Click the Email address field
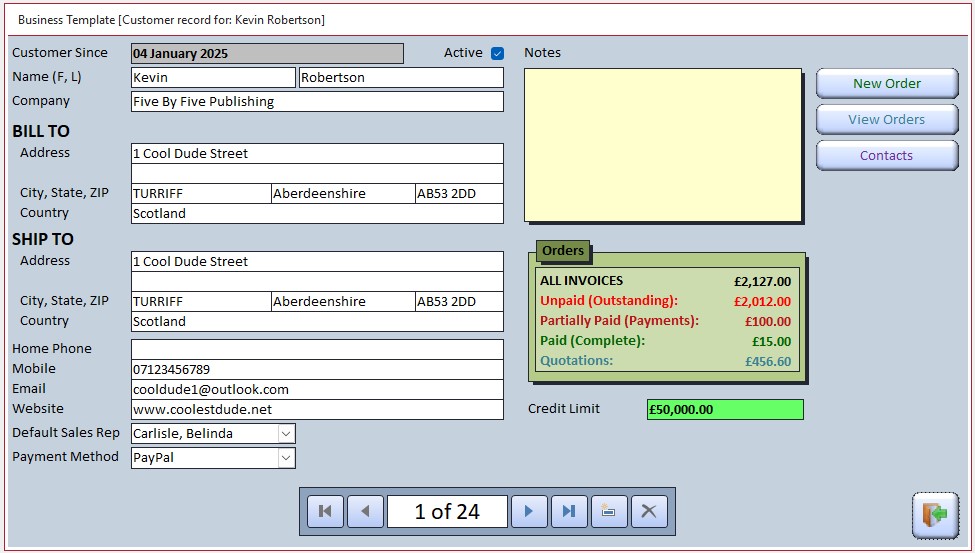Screen dimensions: 975x553 click(317, 389)
